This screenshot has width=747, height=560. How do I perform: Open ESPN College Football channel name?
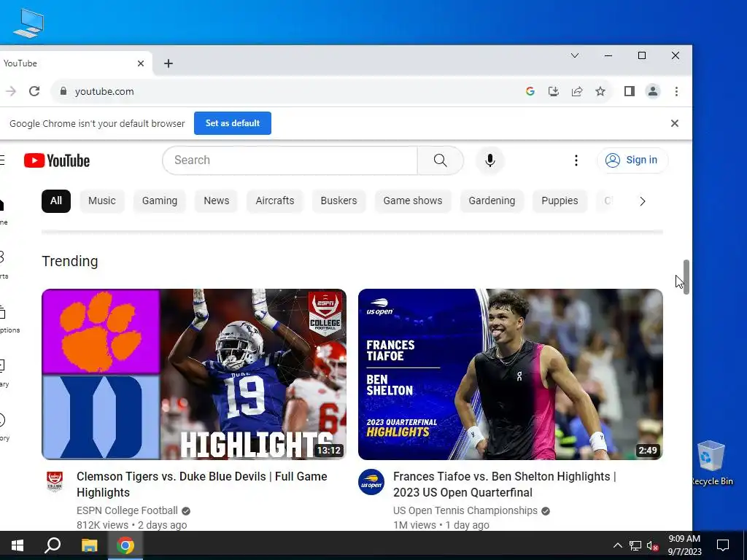[127, 510]
